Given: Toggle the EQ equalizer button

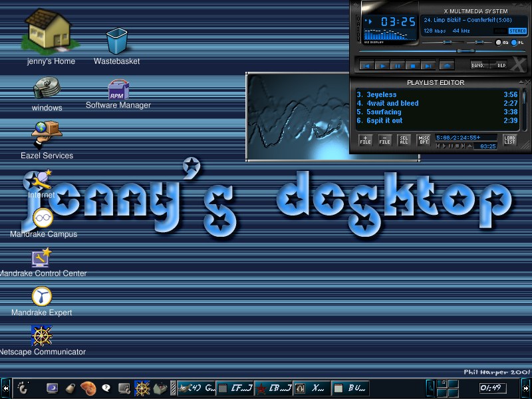Looking at the screenshot, I should click(500, 43).
